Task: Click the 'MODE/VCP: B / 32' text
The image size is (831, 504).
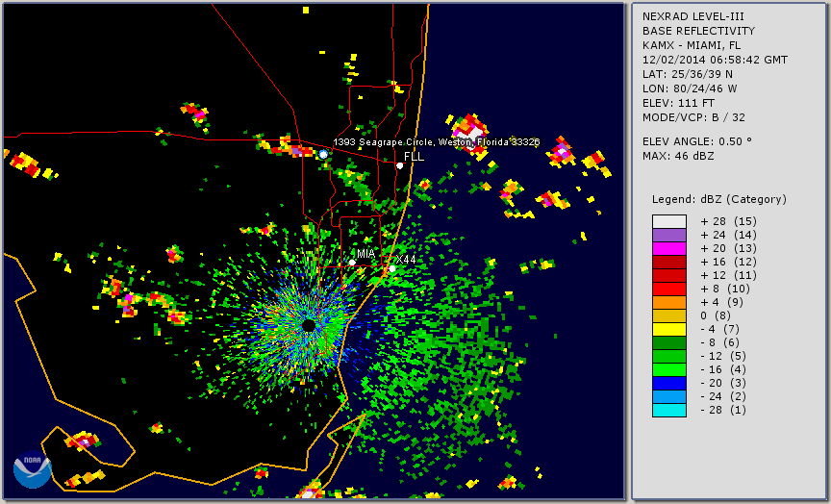Action: coord(693,117)
